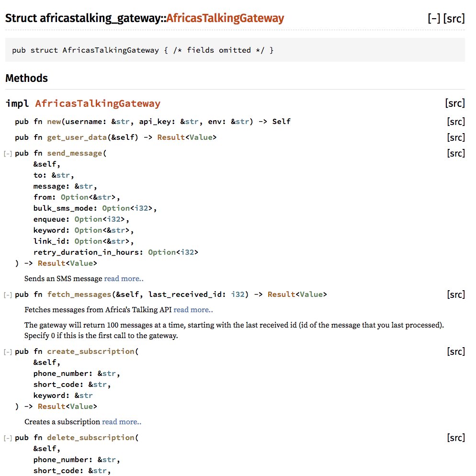
Task: Collapse the send_message method docs
Action: tap(8, 154)
